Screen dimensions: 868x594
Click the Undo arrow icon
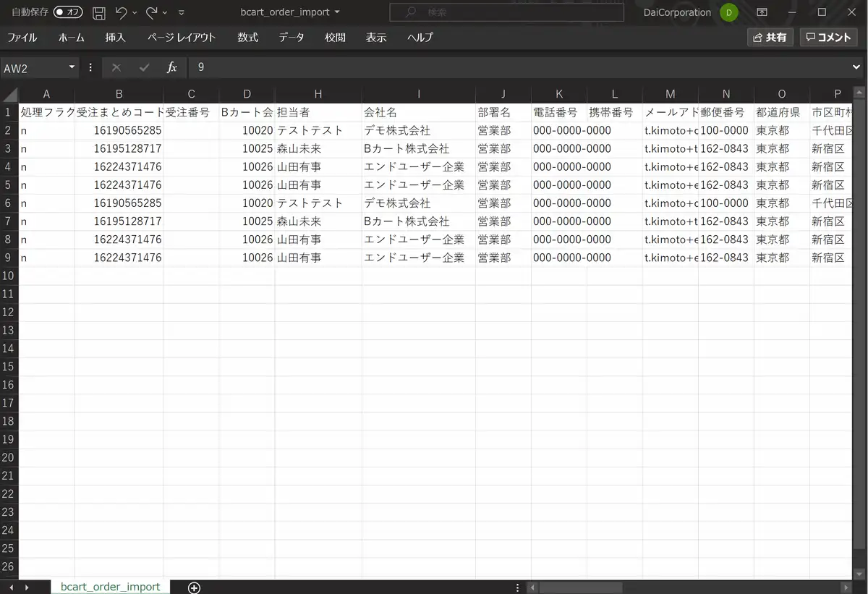121,12
